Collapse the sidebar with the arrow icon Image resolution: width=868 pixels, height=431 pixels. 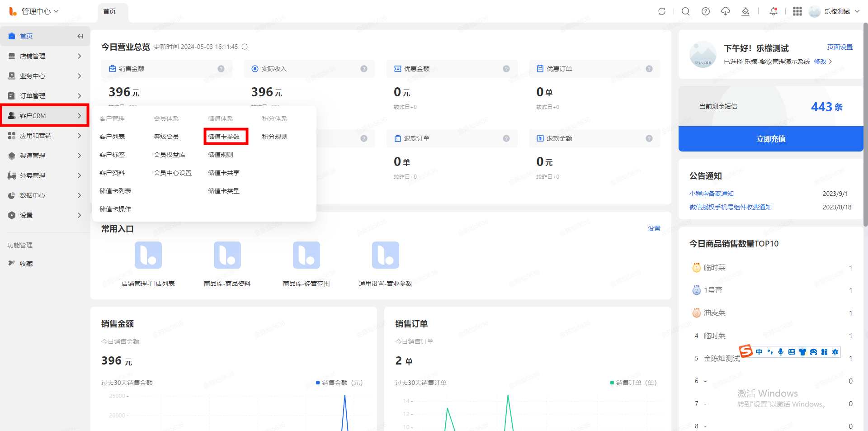tap(80, 36)
